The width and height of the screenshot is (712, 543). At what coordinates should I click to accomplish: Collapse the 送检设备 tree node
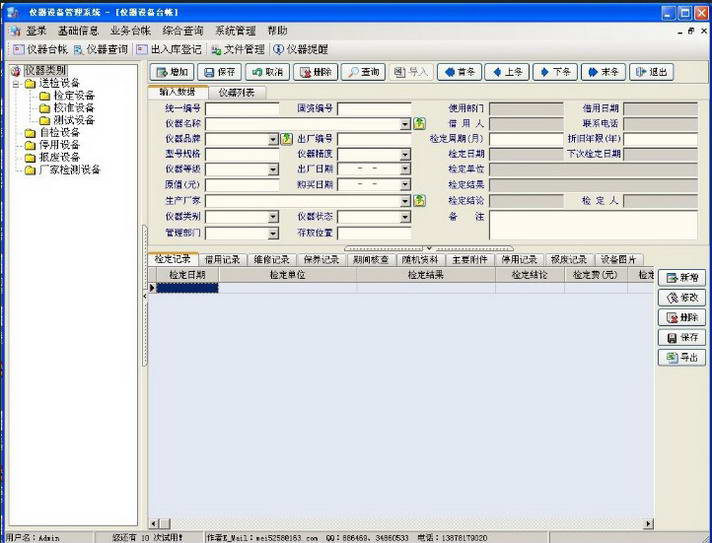pyautogui.click(x=17, y=84)
